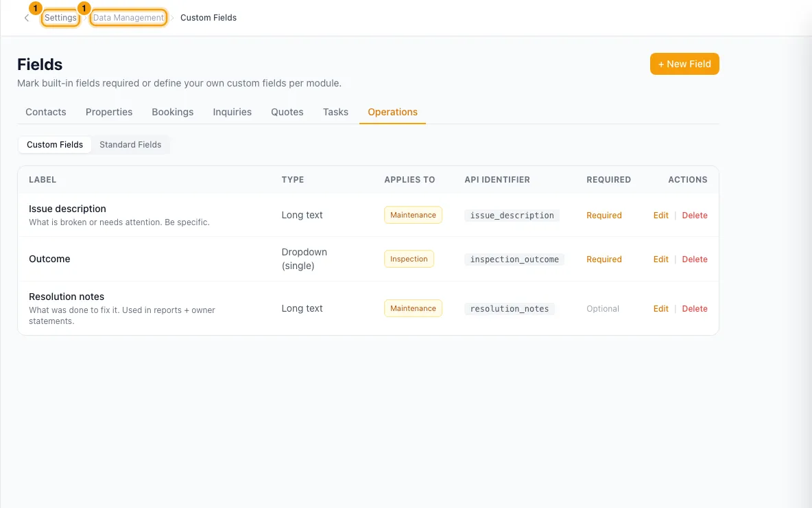Open the Data Management breadcrumb link
The width and height of the screenshot is (812, 508).
(128, 18)
